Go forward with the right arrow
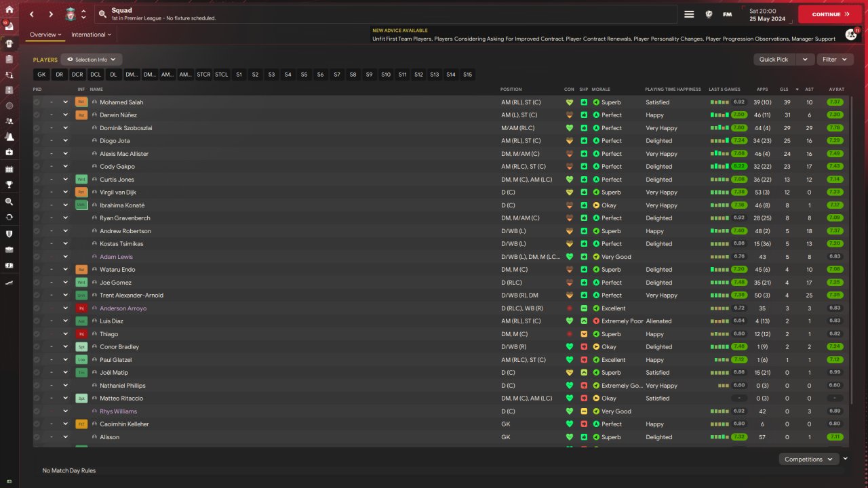Viewport: 868px width, 488px height. pyautogui.click(x=51, y=14)
